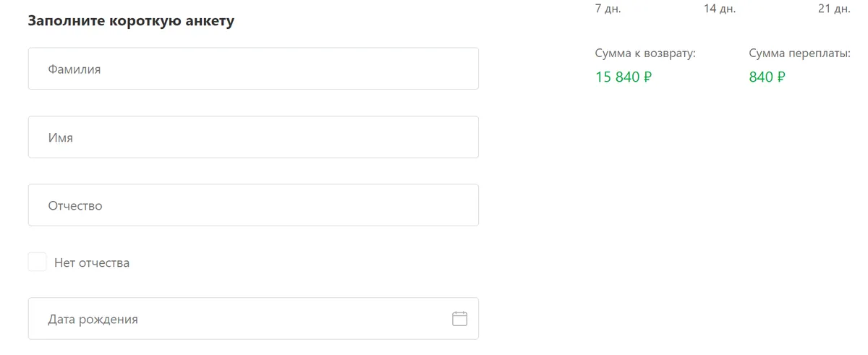Click the green 840 overpayment number
The height and width of the screenshot is (355, 868).
coord(762,77)
